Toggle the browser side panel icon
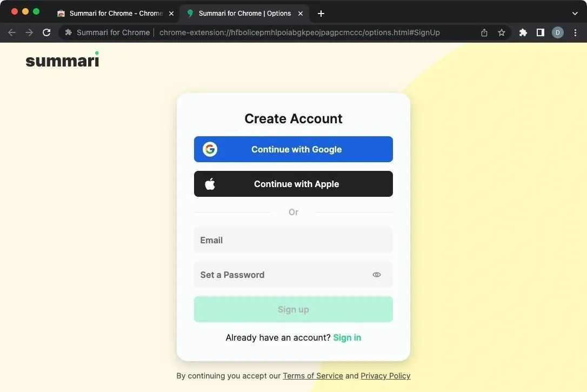Image resolution: width=587 pixels, height=392 pixels. (x=540, y=32)
